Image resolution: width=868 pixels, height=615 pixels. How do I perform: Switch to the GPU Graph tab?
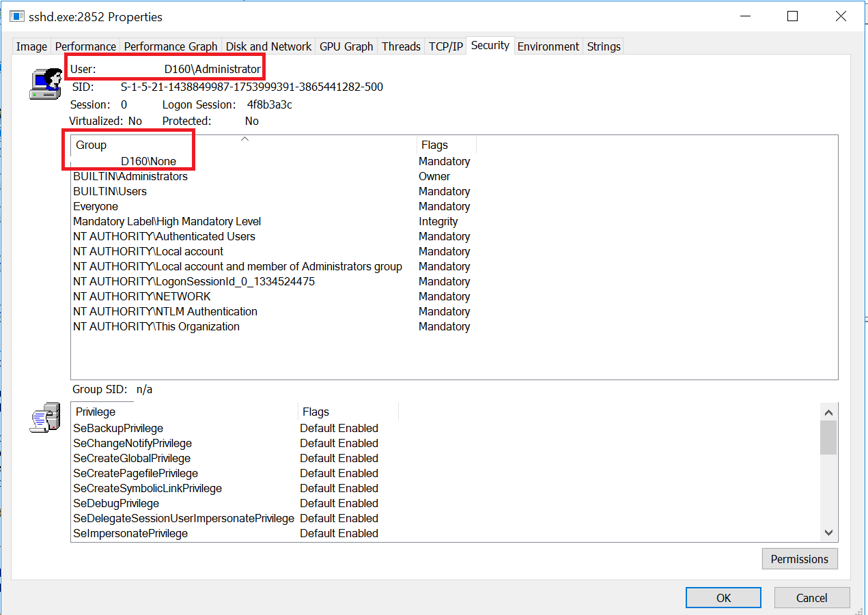pos(346,46)
